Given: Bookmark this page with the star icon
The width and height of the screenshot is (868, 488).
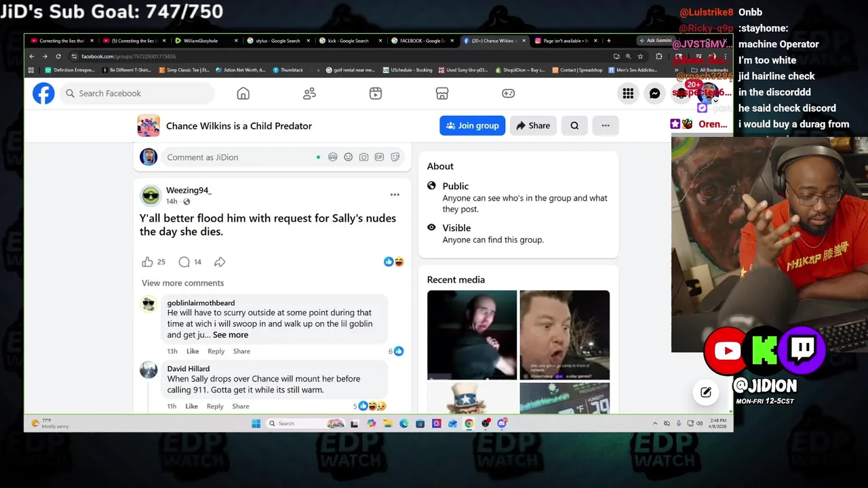Looking at the screenshot, I should (x=640, y=56).
